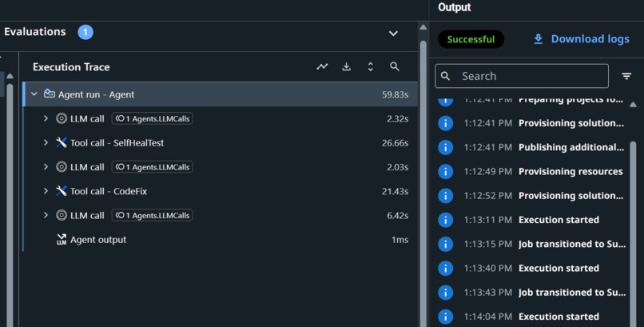Viewport: 644px width, 327px height.
Task: Click the 26.66s duration value
Action: (x=395, y=143)
